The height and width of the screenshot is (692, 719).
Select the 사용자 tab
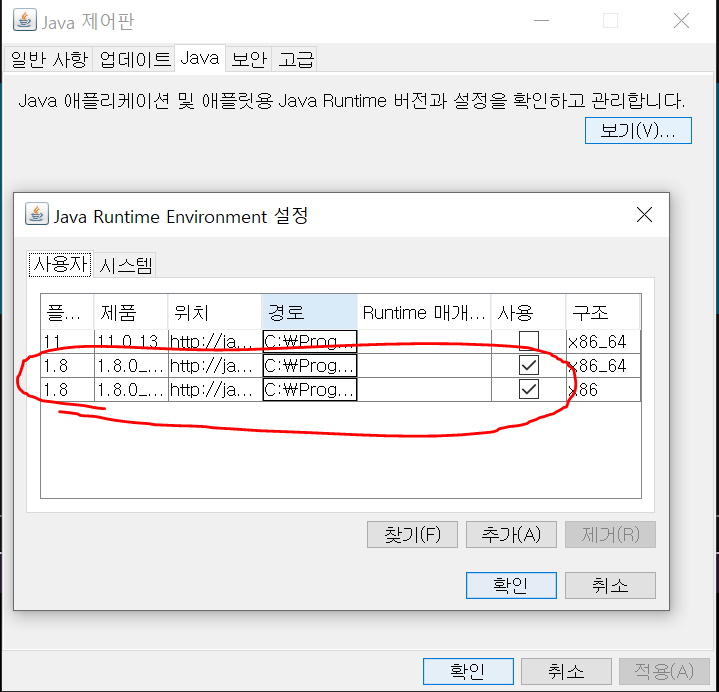coord(61,264)
